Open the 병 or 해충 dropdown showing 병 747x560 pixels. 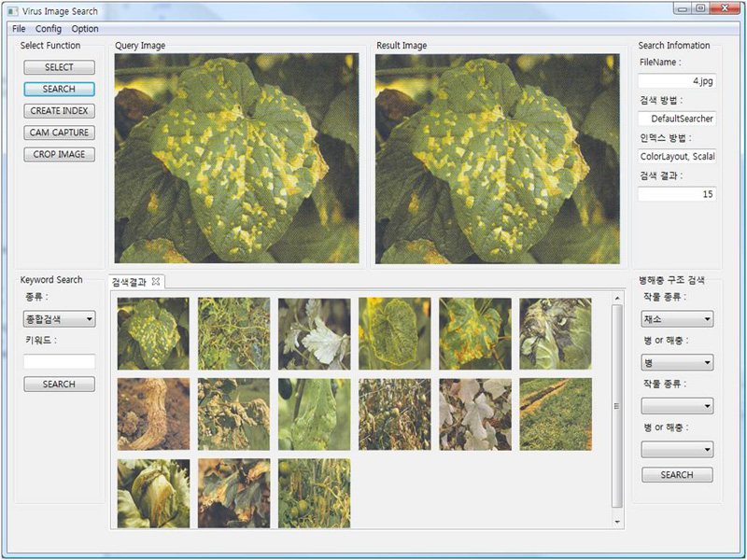[677, 363]
